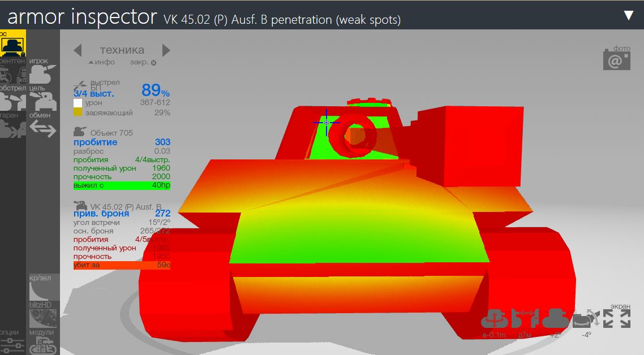Click the угол встречи 15°/2° row
The width and height of the screenshot is (644, 355).
point(122,222)
